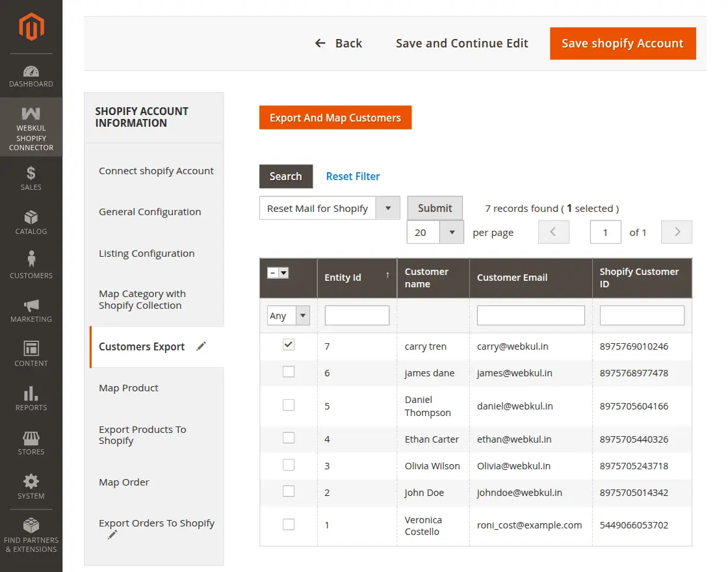Check the Ethan Carter row checkbox
The image size is (728, 572).
pyautogui.click(x=289, y=438)
